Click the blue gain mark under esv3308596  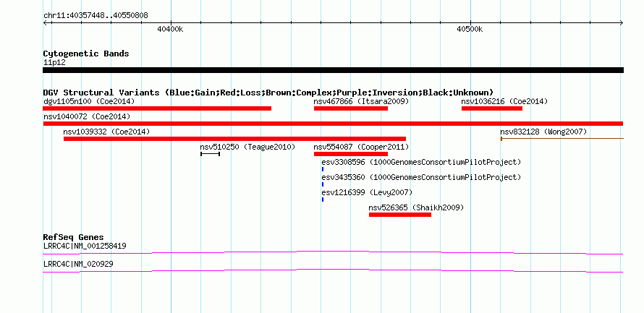coord(323,169)
